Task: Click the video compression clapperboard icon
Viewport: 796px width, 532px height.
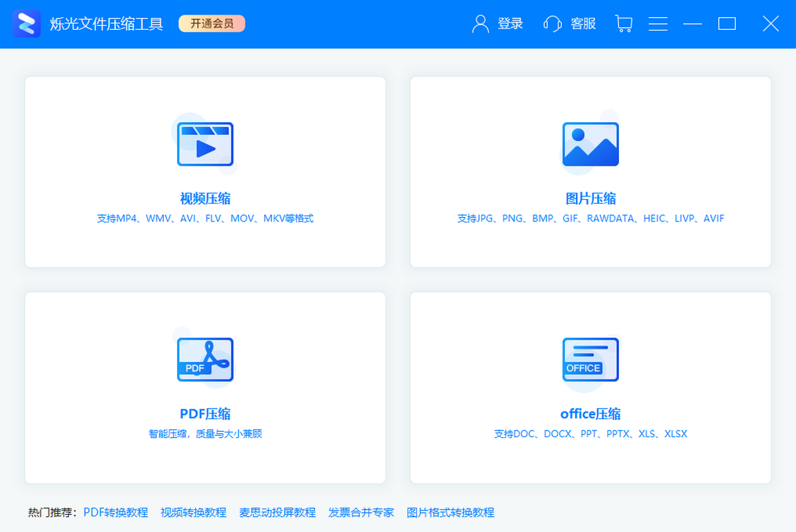Action: click(204, 143)
